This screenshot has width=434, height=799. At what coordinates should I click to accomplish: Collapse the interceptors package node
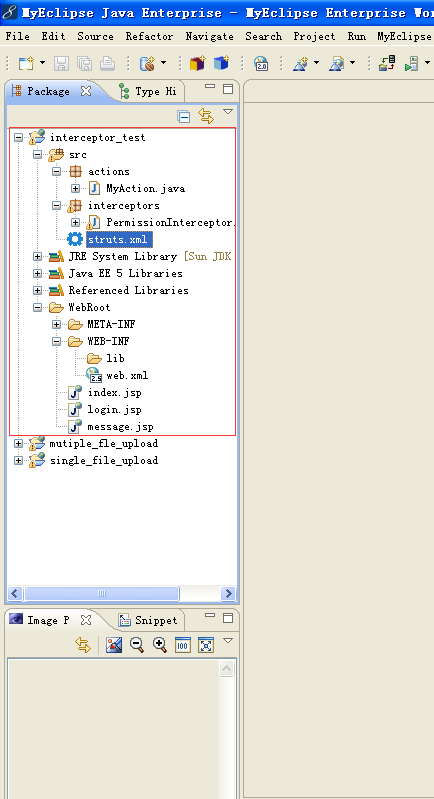coord(57,206)
